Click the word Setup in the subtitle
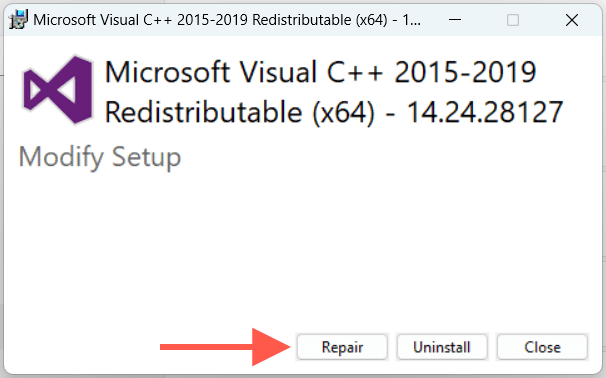 (146, 158)
